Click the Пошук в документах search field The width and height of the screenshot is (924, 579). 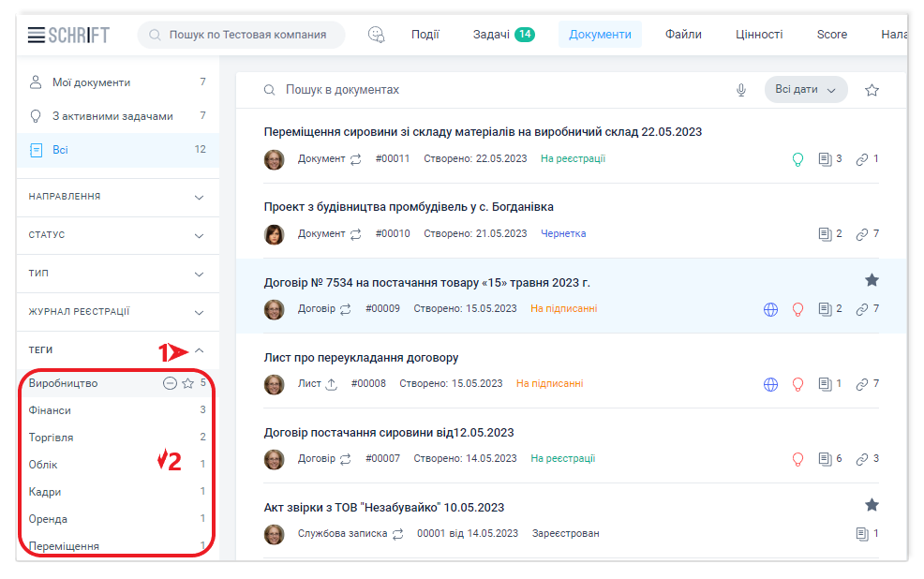(x=469, y=90)
